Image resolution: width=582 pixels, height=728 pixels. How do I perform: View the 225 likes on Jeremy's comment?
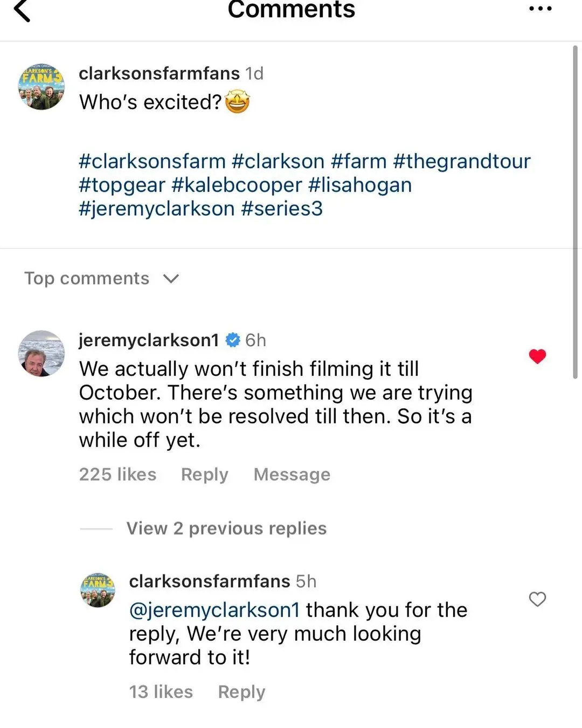point(117,475)
